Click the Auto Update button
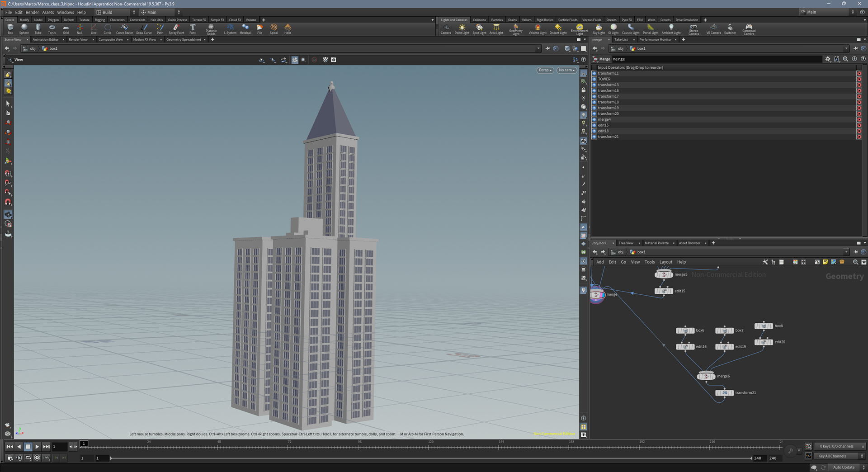Screen dimensions: 868x472 coord(843,467)
